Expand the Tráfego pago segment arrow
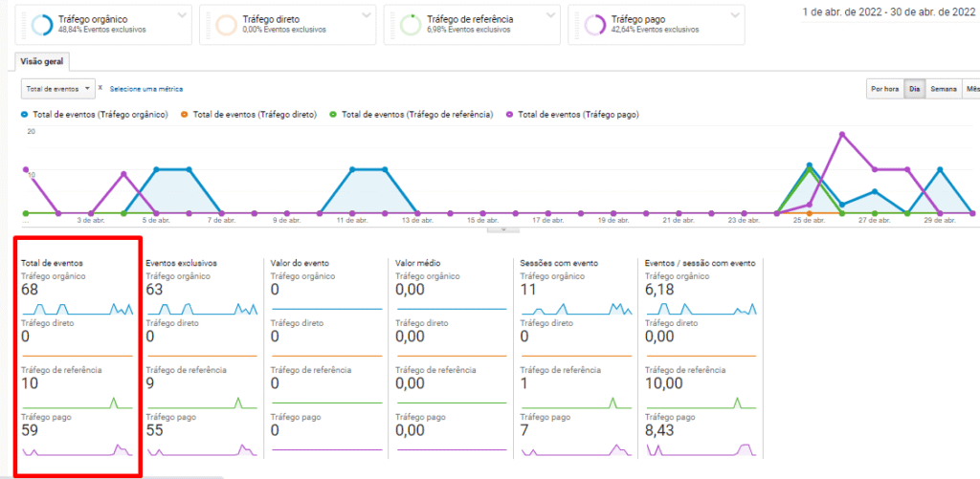 [734, 15]
